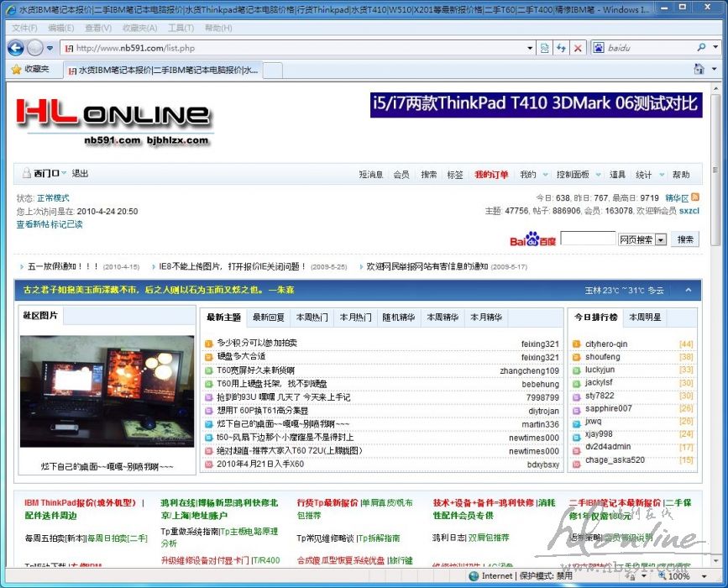Click the orange RSS feed icon
Screen dimensions: 728x588
coord(695,198)
